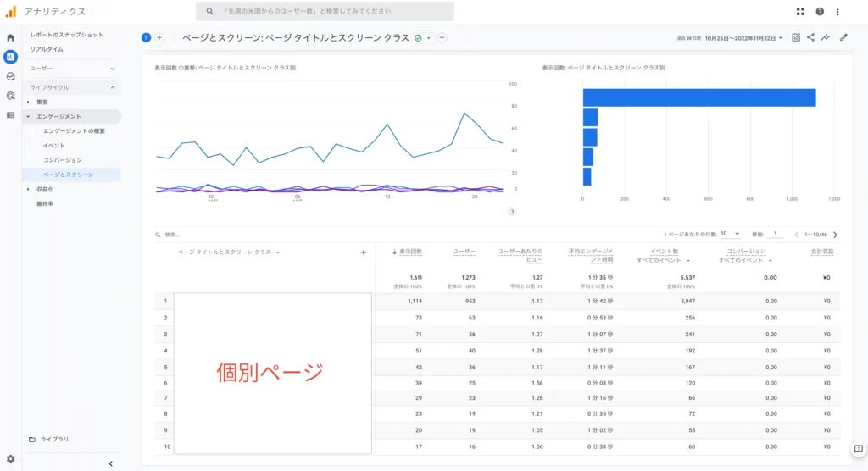
Task: Open the feedback icon at bottom right
Action: [x=859, y=449]
